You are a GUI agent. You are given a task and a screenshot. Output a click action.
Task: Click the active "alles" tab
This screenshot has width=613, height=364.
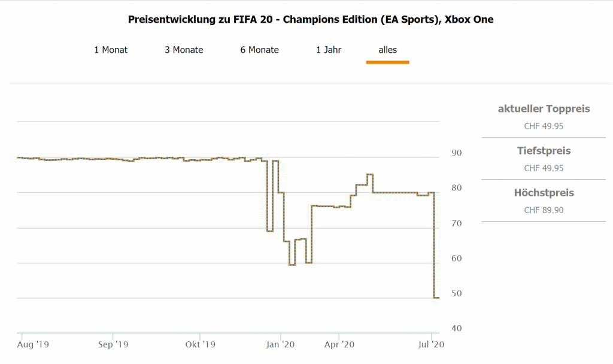[387, 50]
